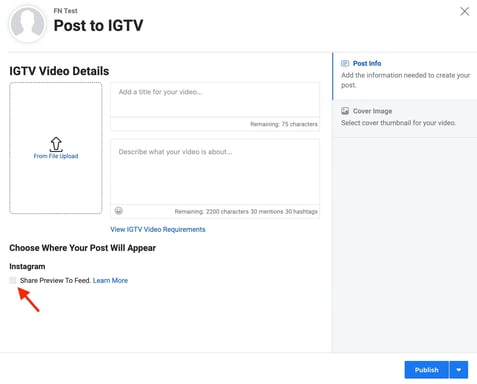Click 'Choose Where Your Post Will Appear' heading
The height and width of the screenshot is (384, 477).
(83, 248)
